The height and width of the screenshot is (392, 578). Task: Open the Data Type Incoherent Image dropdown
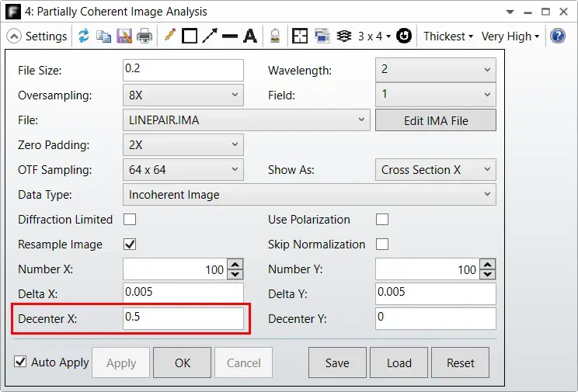point(309,195)
